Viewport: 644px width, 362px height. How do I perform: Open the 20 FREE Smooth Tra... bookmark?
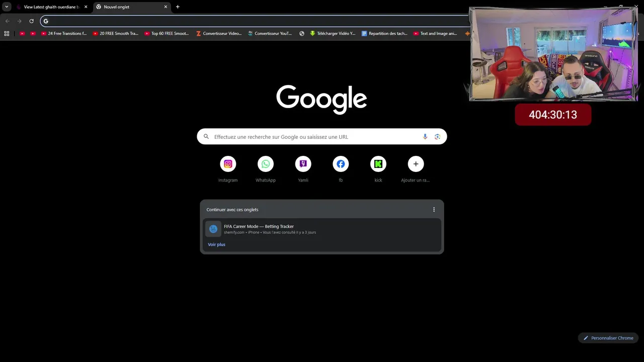116,34
